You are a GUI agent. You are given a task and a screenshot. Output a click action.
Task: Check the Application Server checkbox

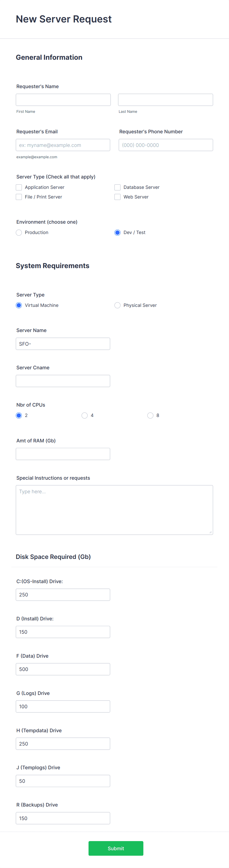[x=19, y=187]
